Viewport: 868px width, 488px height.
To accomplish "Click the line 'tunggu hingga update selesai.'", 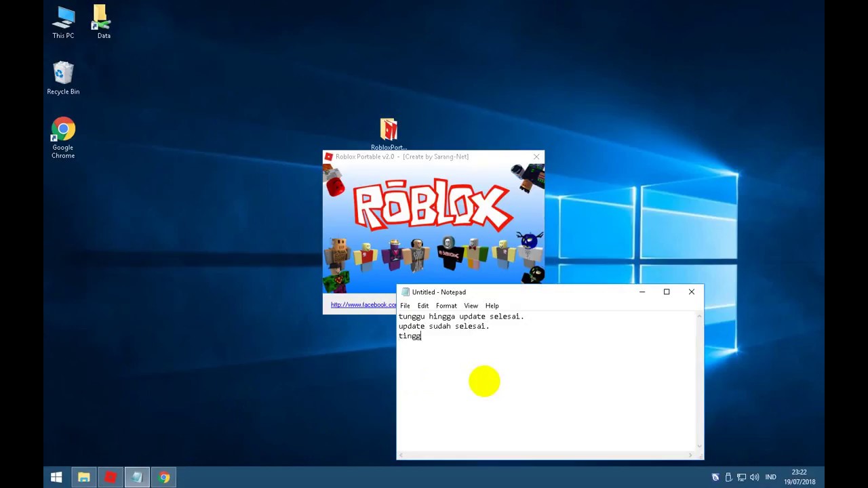I will 461,317.
